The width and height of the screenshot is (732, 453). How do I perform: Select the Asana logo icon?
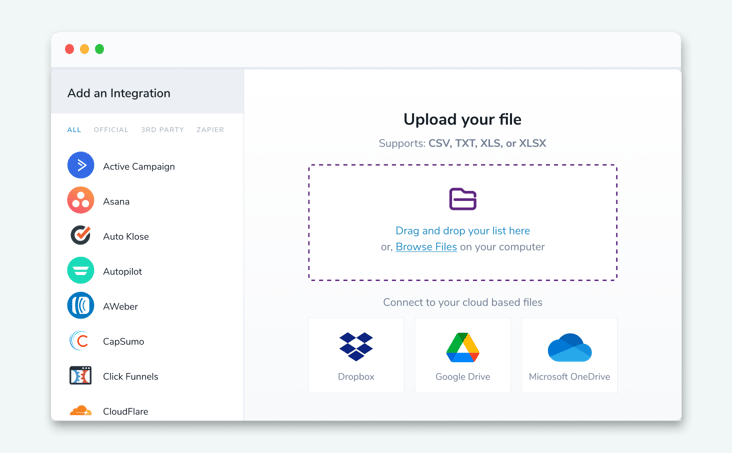point(81,201)
